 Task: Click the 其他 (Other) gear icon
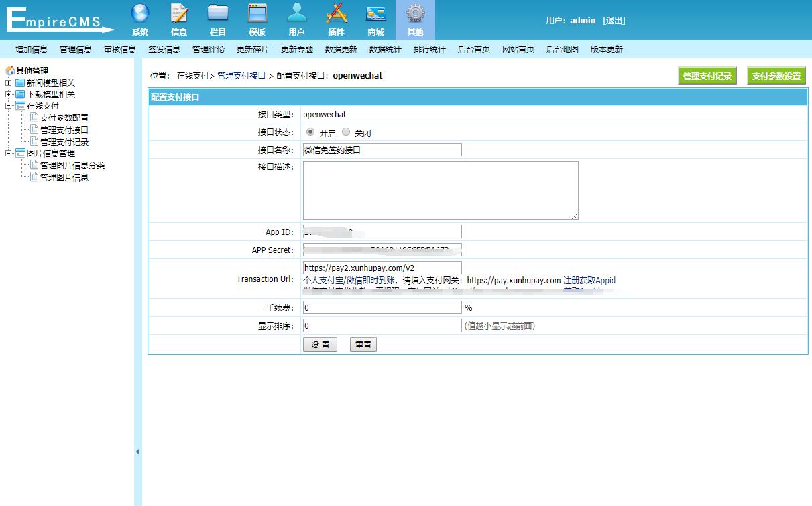coord(415,20)
